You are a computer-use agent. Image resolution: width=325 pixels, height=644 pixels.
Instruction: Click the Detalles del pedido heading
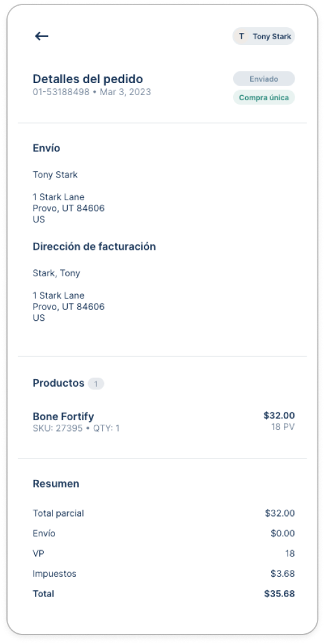click(88, 79)
